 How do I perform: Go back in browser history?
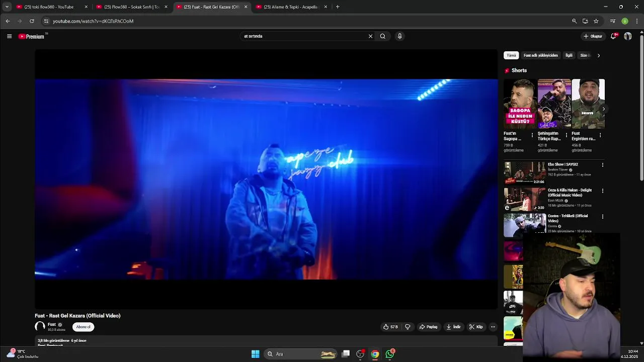pyautogui.click(x=8, y=21)
